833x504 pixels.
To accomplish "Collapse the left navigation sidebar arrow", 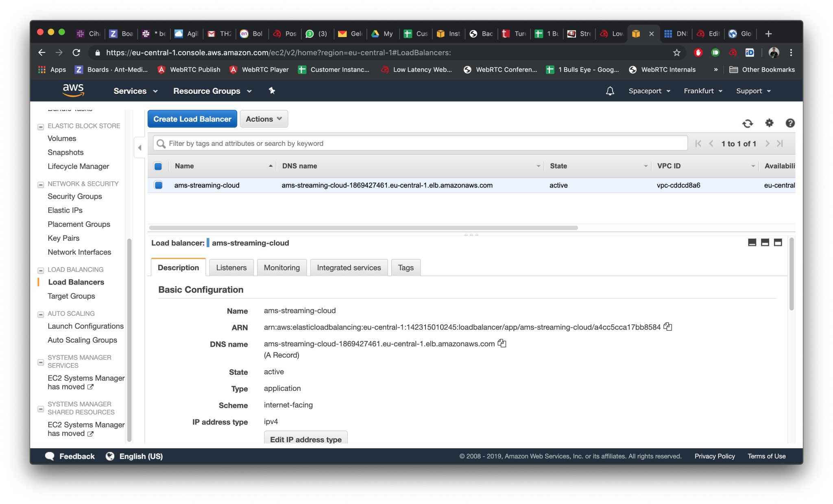I will 140,148.
